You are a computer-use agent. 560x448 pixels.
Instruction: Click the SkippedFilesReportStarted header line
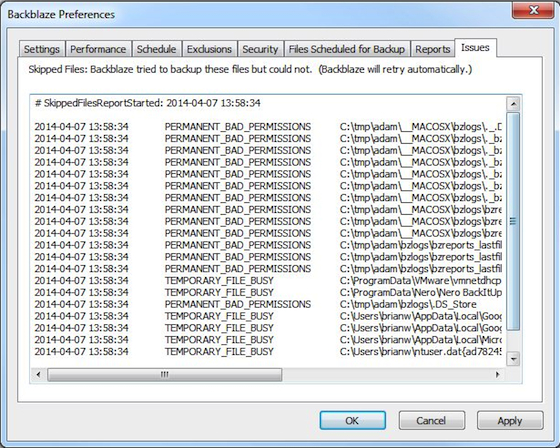(148, 103)
